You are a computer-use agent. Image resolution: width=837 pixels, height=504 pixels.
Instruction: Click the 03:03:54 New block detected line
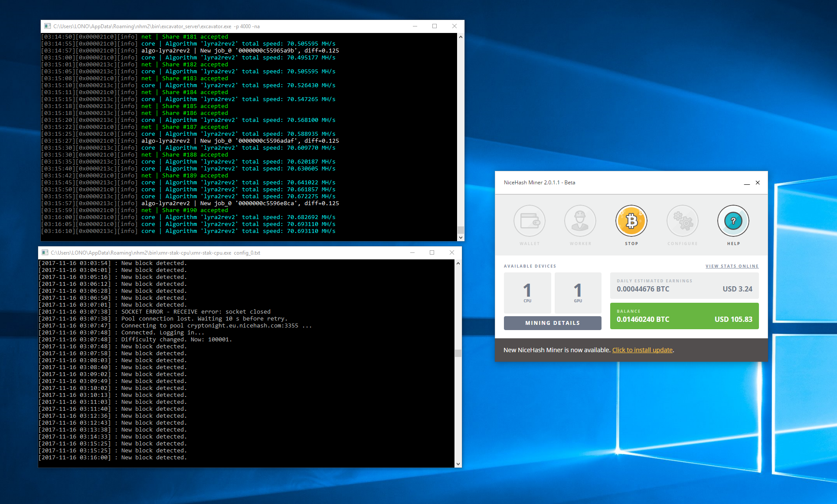113,263
